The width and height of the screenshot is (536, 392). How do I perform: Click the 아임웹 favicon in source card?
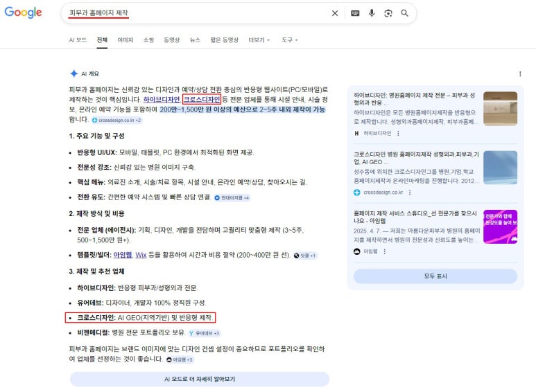[357, 251]
